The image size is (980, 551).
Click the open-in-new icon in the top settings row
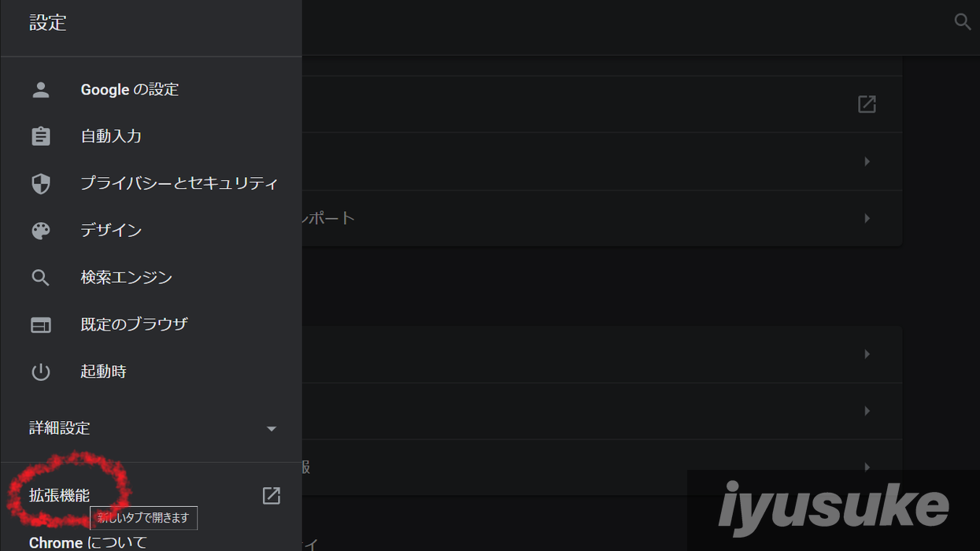pyautogui.click(x=867, y=104)
